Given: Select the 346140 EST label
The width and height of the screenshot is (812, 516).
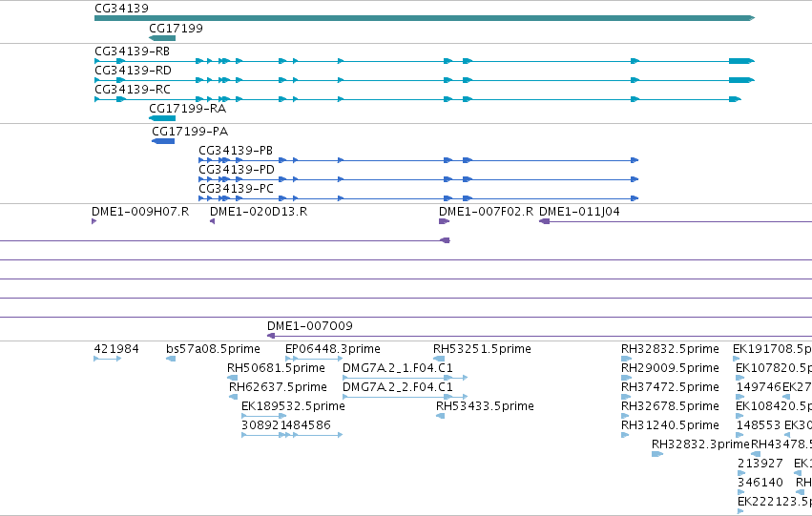Looking at the screenshot, I should (x=760, y=483).
